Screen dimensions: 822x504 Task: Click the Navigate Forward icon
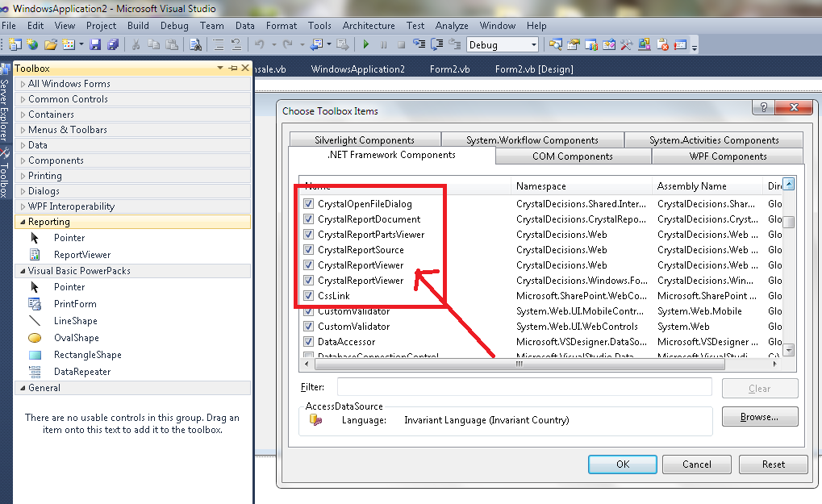pos(342,45)
